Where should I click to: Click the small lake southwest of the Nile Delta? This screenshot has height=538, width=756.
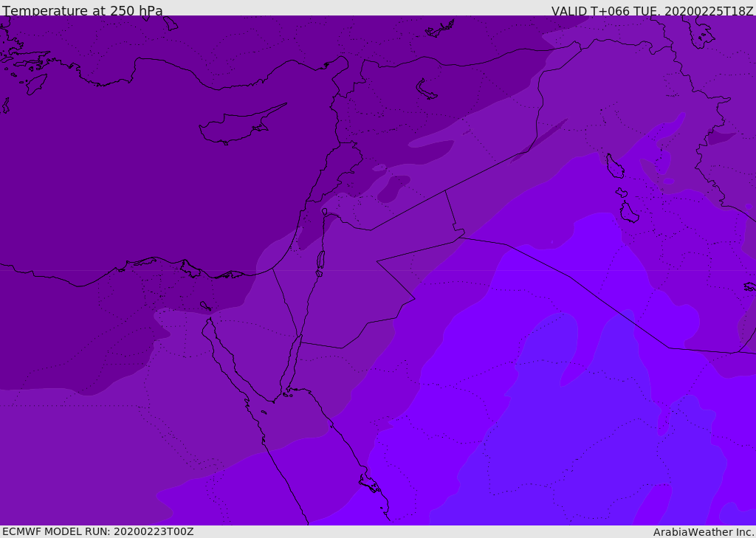click(x=205, y=306)
